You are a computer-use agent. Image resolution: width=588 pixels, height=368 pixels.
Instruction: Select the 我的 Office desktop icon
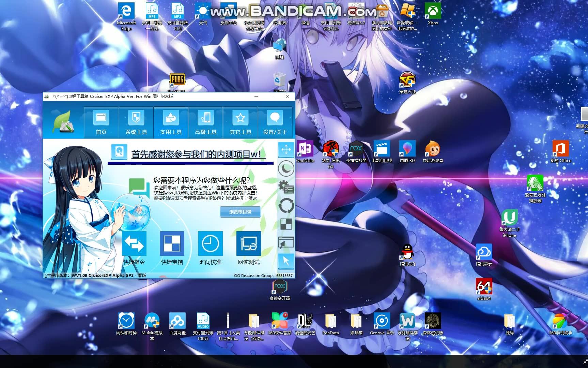[x=561, y=152]
